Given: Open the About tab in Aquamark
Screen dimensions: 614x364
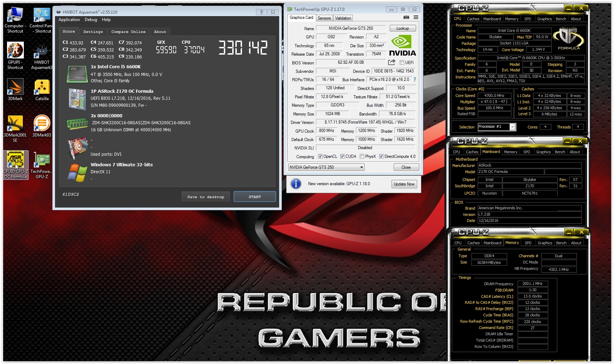Looking at the screenshot, I should (x=160, y=31).
